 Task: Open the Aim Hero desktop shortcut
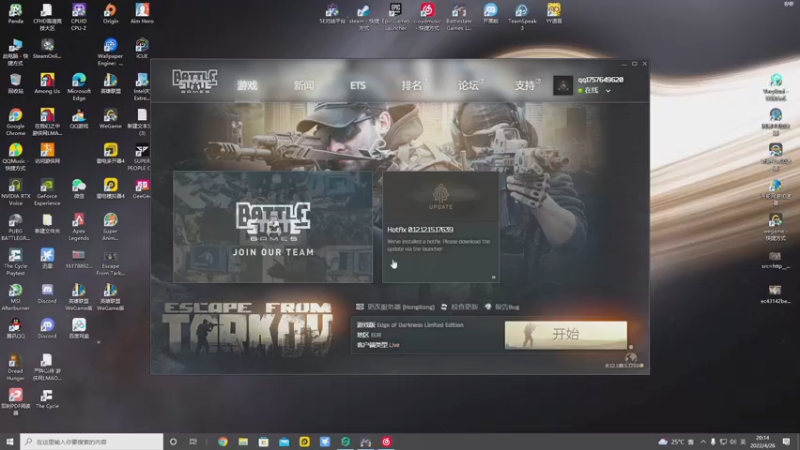coord(142,14)
